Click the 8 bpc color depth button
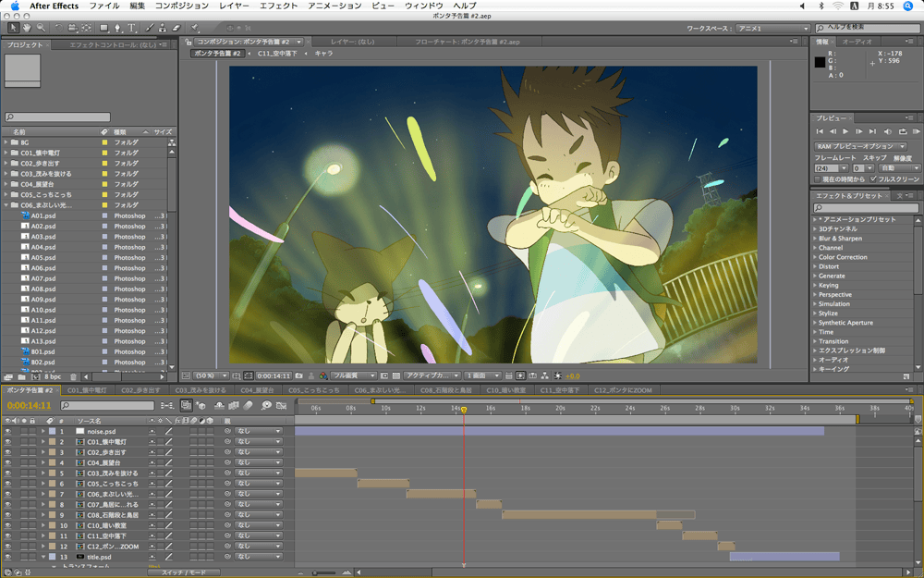Viewport: 924px width, 578px height. coord(53,377)
